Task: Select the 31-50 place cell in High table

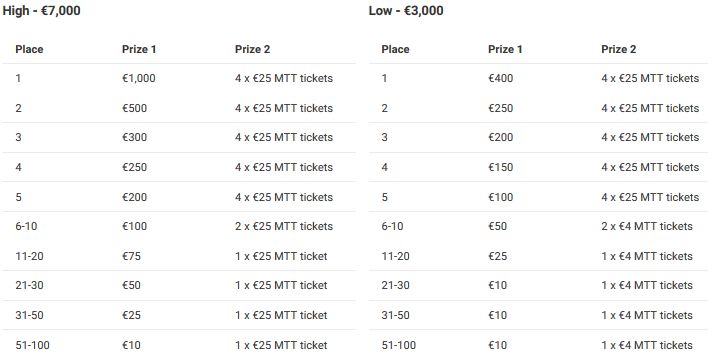Action: coord(29,315)
